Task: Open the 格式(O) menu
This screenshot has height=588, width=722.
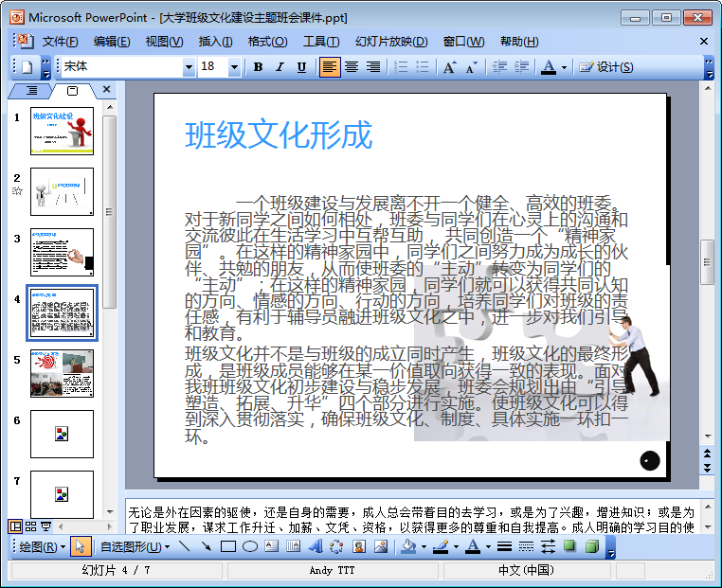Action: coord(267,42)
